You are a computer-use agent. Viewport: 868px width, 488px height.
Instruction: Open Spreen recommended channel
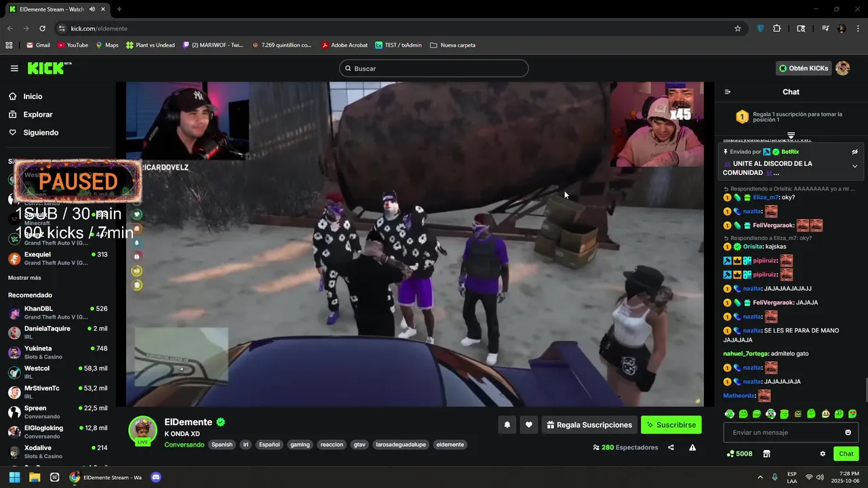click(58, 412)
